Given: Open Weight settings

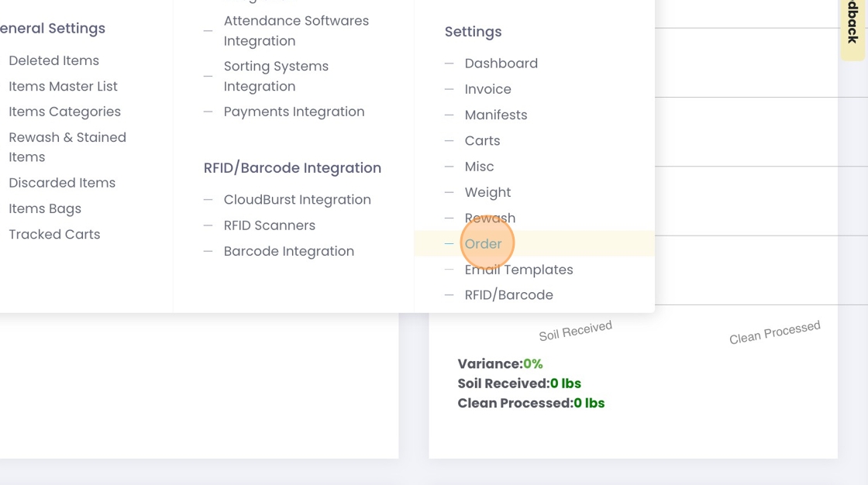Looking at the screenshot, I should 487,192.
